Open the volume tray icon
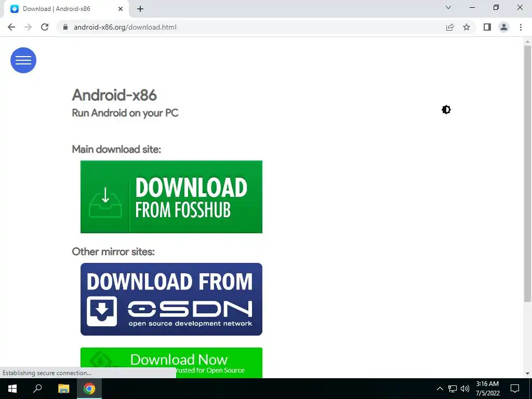The width and height of the screenshot is (532, 399). coord(465,389)
